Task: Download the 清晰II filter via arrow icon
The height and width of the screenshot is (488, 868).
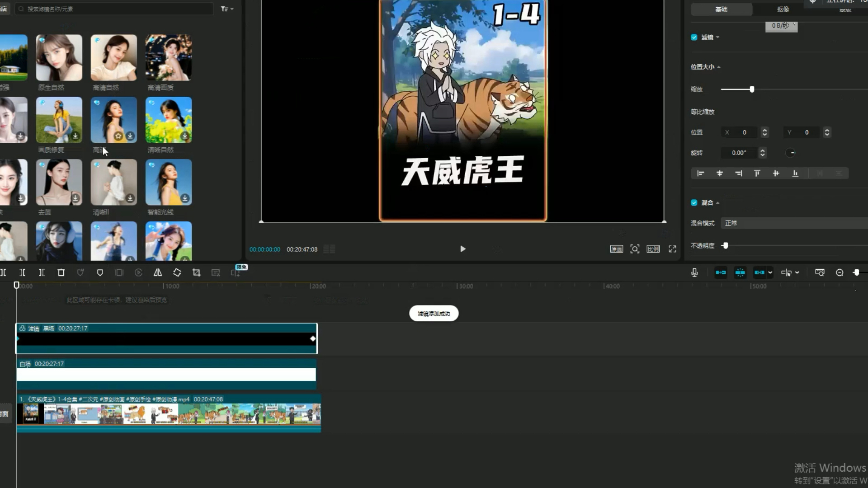Action: coord(130,198)
